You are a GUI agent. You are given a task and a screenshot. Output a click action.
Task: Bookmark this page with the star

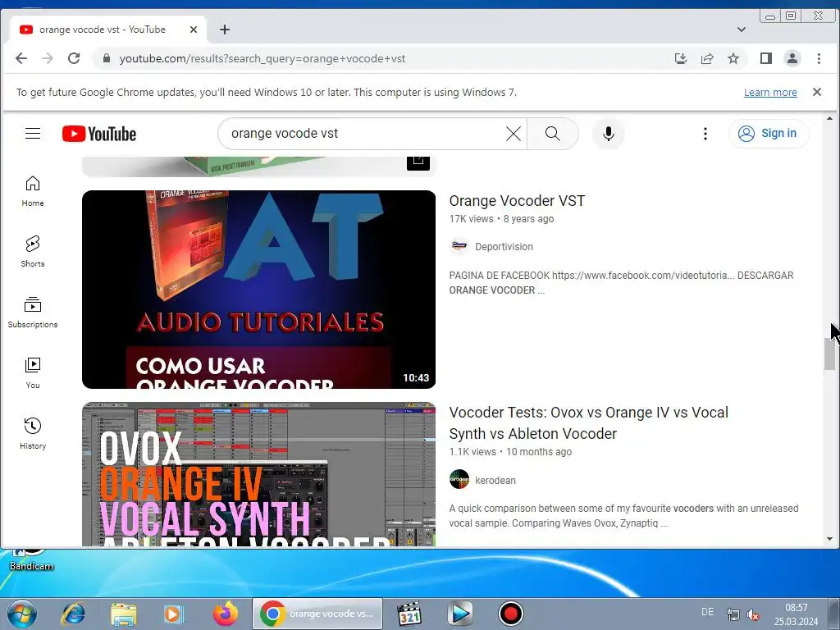(733, 58)
